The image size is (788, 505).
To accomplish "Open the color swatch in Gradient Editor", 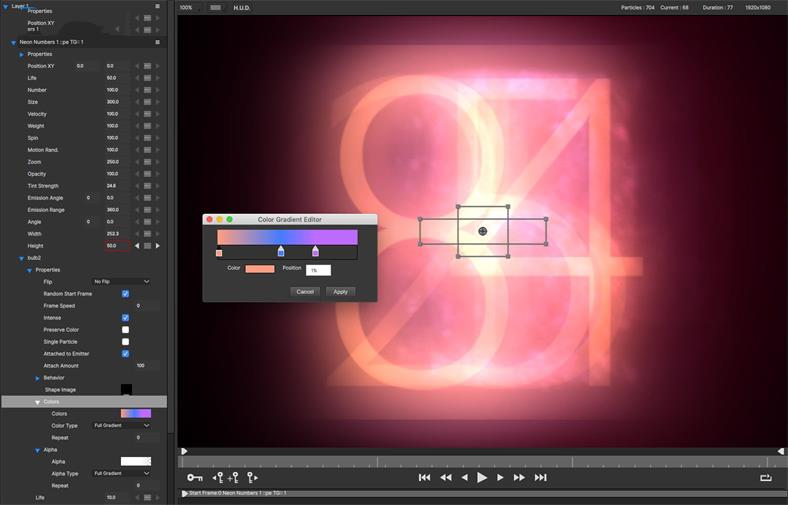I will tap(260, 269).
